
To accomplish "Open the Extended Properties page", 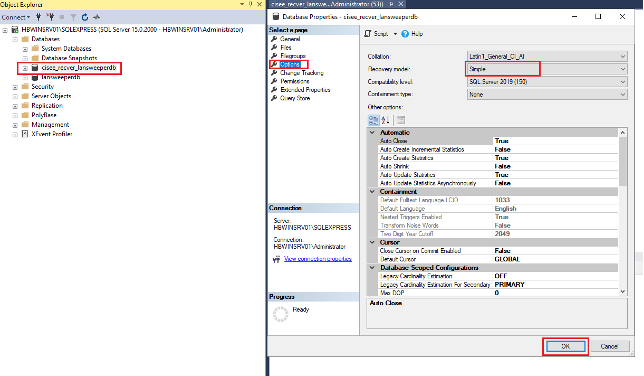I will [305, 90].
